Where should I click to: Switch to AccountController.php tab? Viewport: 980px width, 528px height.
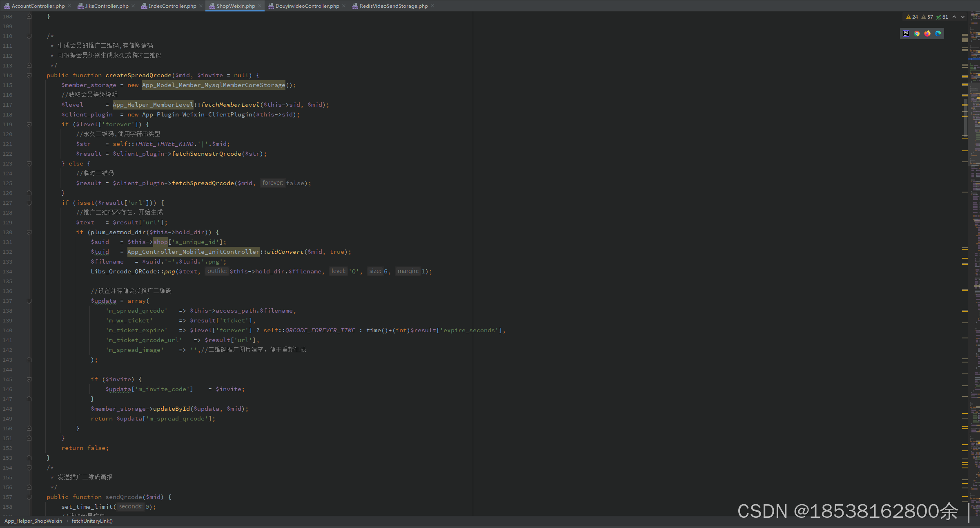tap(38, 6)
